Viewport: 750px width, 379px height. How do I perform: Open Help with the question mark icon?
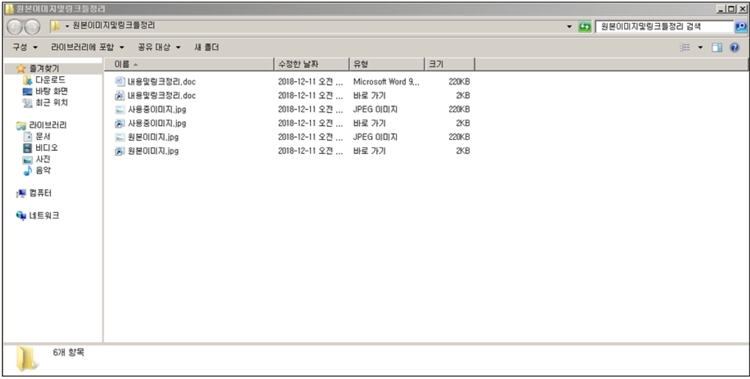[x=735, y=47]
